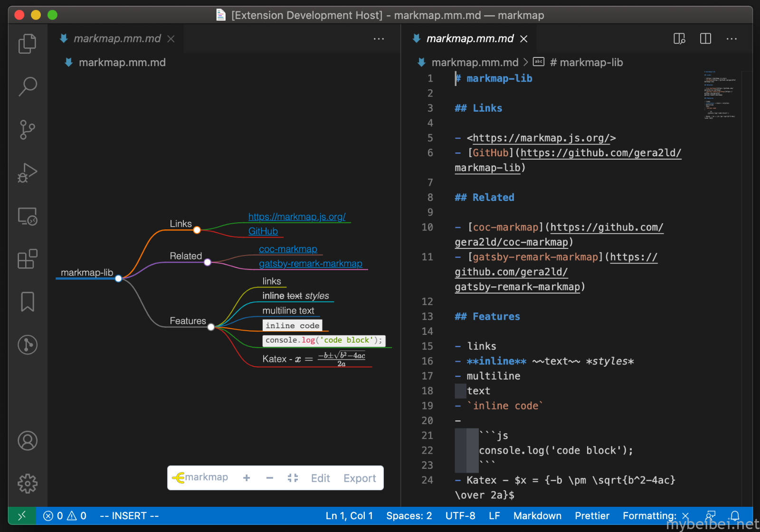Click the feedback icon in status bar
Screen dimensions: 760x532
click(711, 516)
